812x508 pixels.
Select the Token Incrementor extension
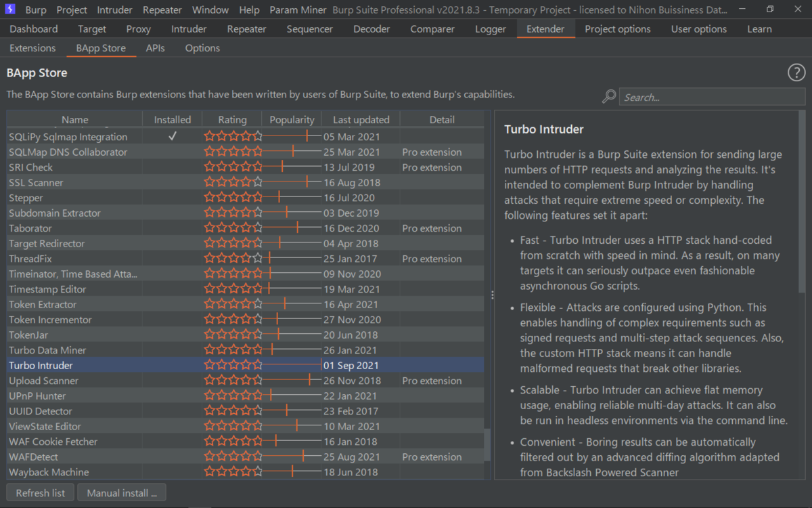(x=245, y=320)
